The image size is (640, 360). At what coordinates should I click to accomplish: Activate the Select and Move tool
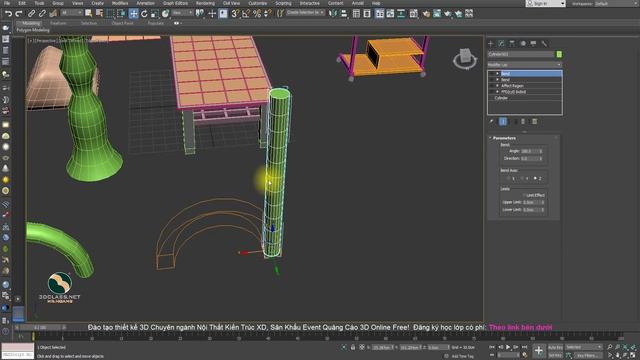133,13
